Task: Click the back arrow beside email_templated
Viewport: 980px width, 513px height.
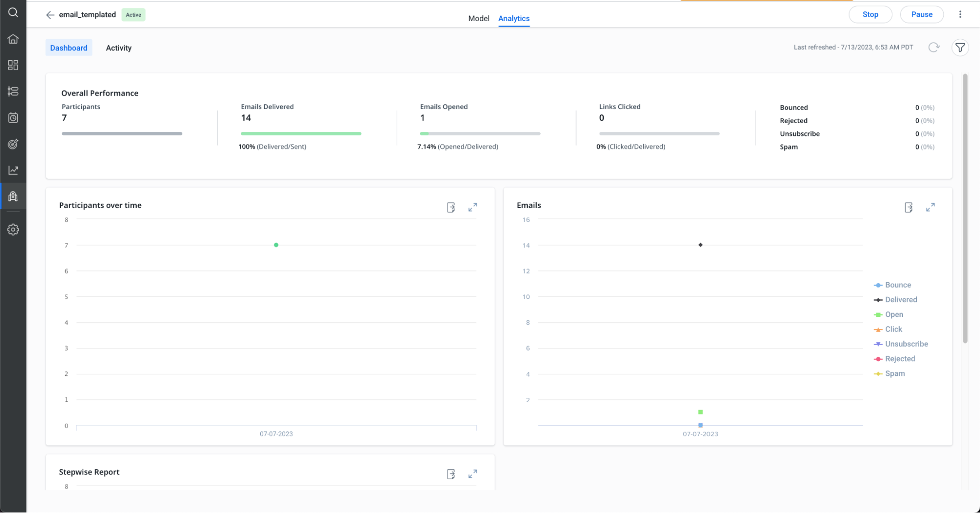Action: pos(50,15)
